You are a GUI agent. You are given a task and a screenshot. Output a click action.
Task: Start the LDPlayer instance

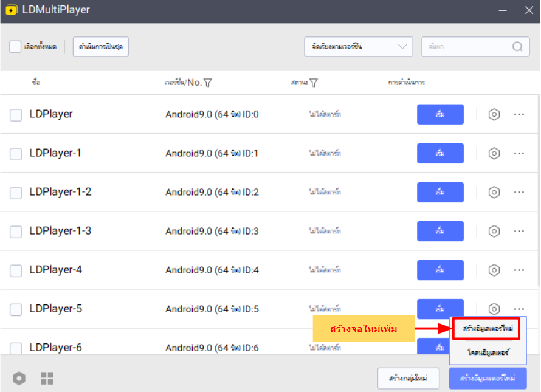pyautogui.click(x=440, y=114)
